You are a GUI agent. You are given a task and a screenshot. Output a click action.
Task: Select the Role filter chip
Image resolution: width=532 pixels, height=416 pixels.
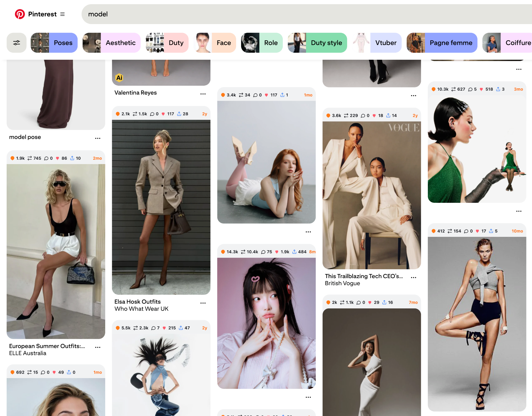pyautogui.click(x=262, y=43)
